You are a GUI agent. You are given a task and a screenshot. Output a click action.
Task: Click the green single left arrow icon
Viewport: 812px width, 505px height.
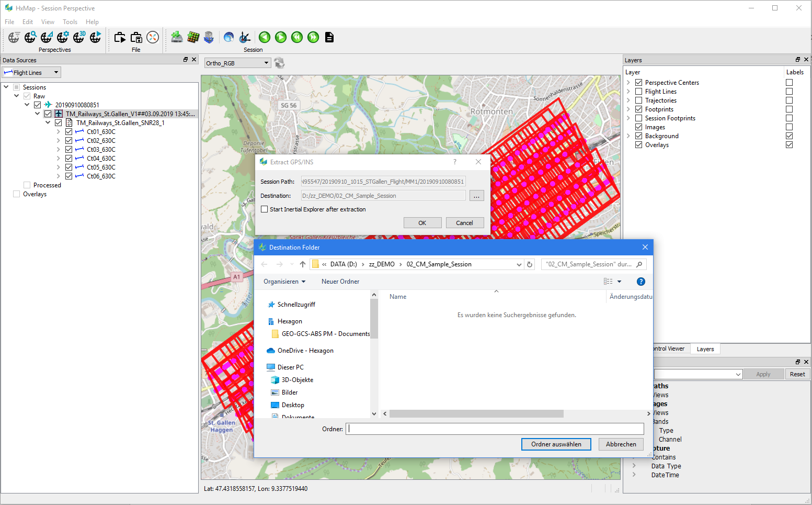(x=265, y=37)
